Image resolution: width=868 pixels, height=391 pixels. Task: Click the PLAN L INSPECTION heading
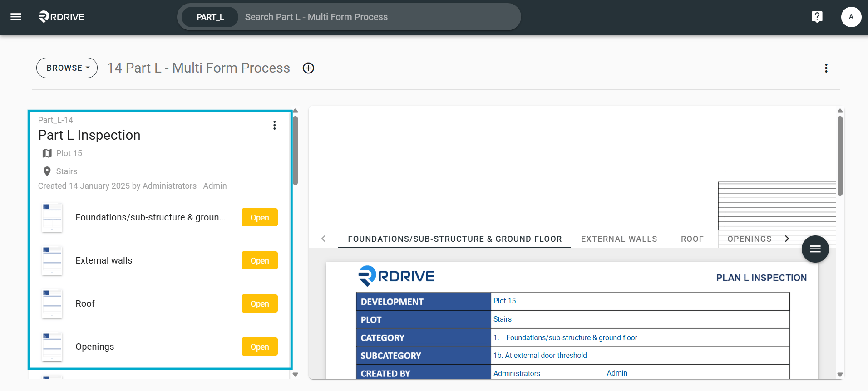click(x=761, y=278)
